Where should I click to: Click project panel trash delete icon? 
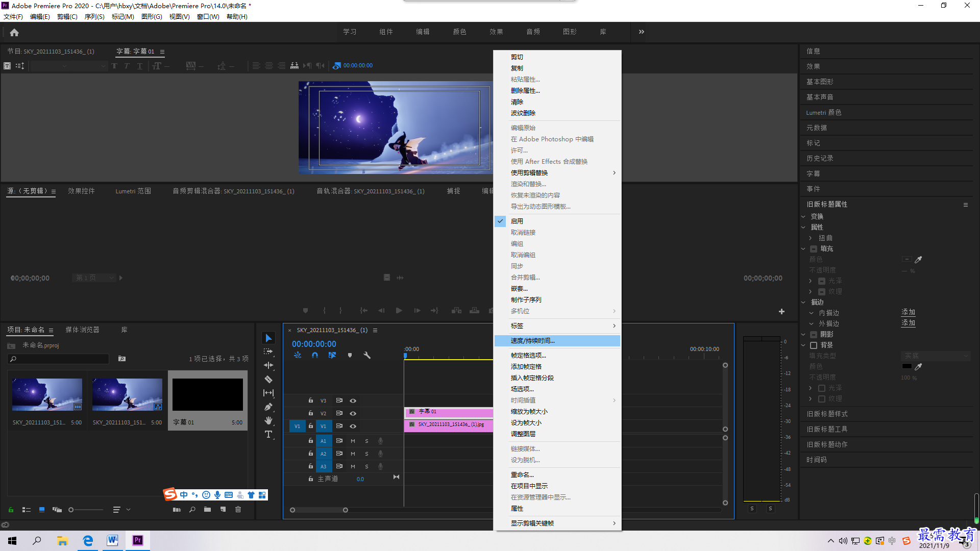(238, 510)
